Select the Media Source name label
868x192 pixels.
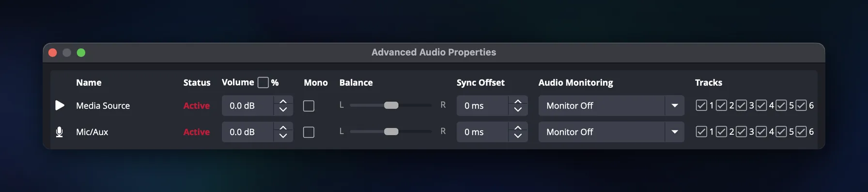(x=103, y=106)
